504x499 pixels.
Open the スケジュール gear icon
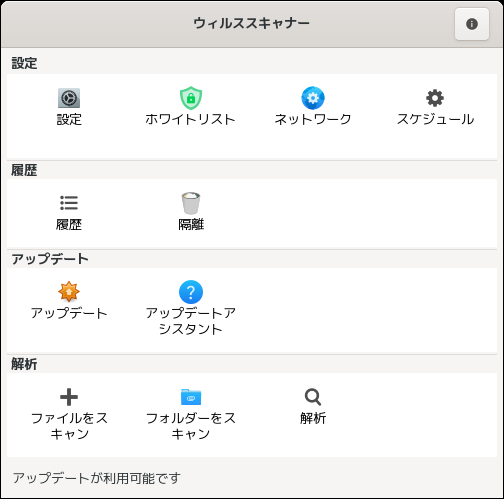(x=435, y=98)
